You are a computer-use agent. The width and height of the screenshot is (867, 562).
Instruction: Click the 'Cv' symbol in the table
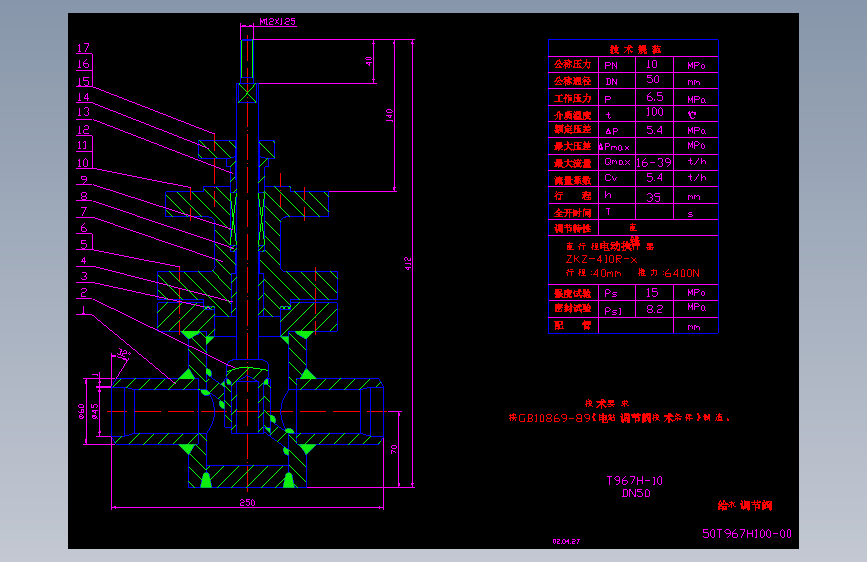tap(611, 178)
